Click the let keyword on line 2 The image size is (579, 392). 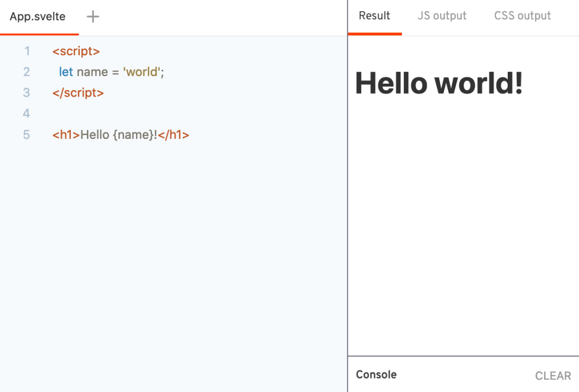[x=66, y=72]
